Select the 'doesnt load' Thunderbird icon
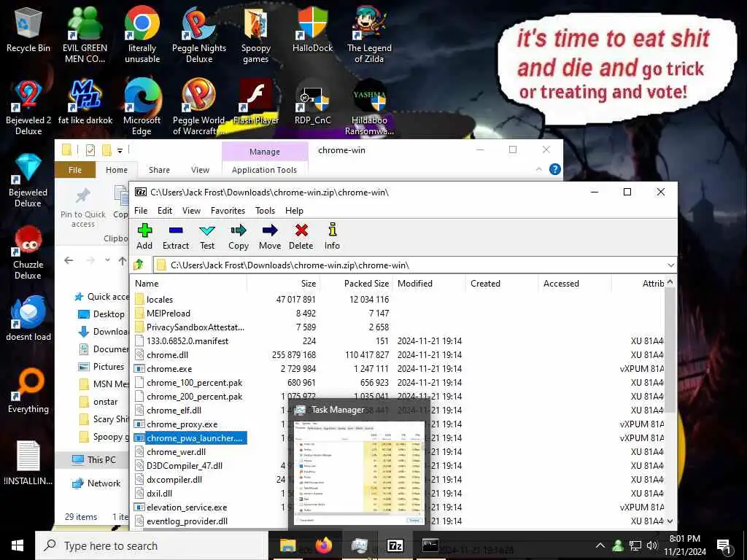747x560 pixels. [x=28, y=319]
